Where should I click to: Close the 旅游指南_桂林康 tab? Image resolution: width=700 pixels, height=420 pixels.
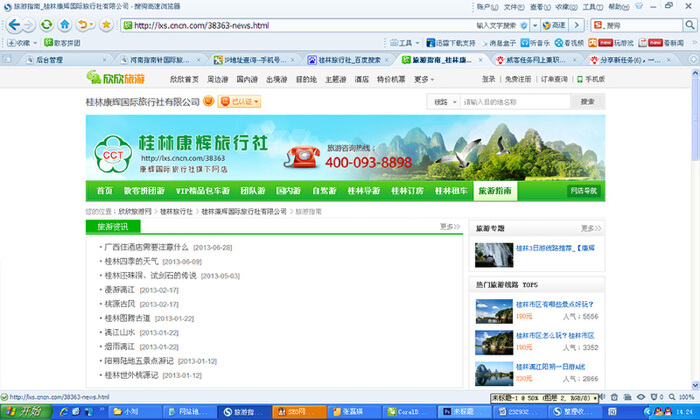click(x=480, y=60)
